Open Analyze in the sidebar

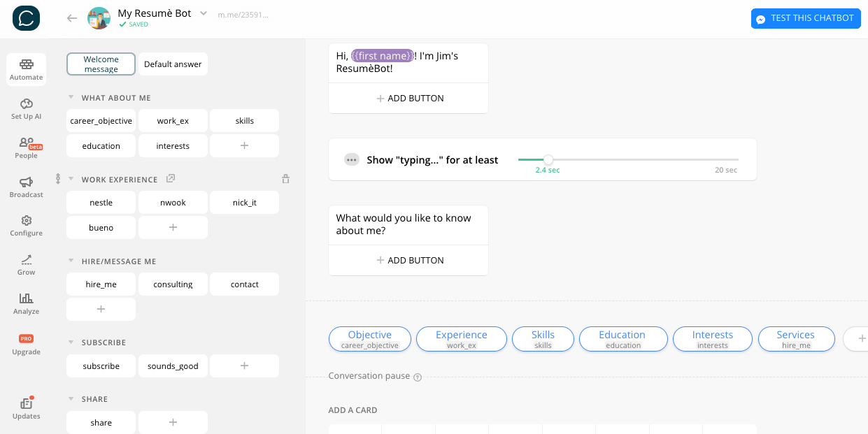click(x=27, y=303)
